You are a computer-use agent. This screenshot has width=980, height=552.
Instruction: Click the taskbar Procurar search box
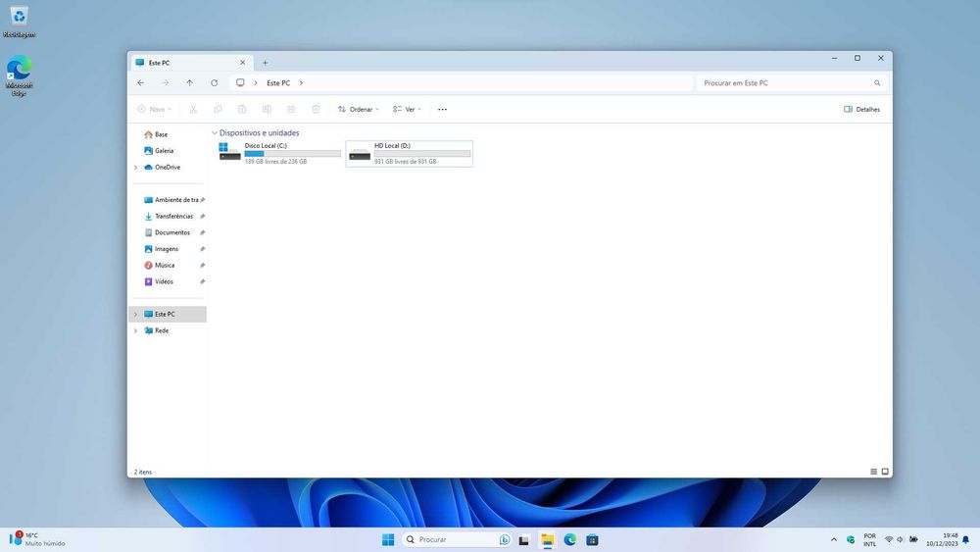pyautogui.click(x=457, y=539)
